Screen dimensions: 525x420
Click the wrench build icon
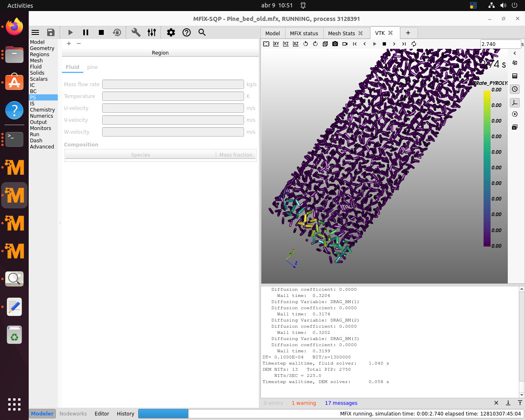[x=136, y=32]
